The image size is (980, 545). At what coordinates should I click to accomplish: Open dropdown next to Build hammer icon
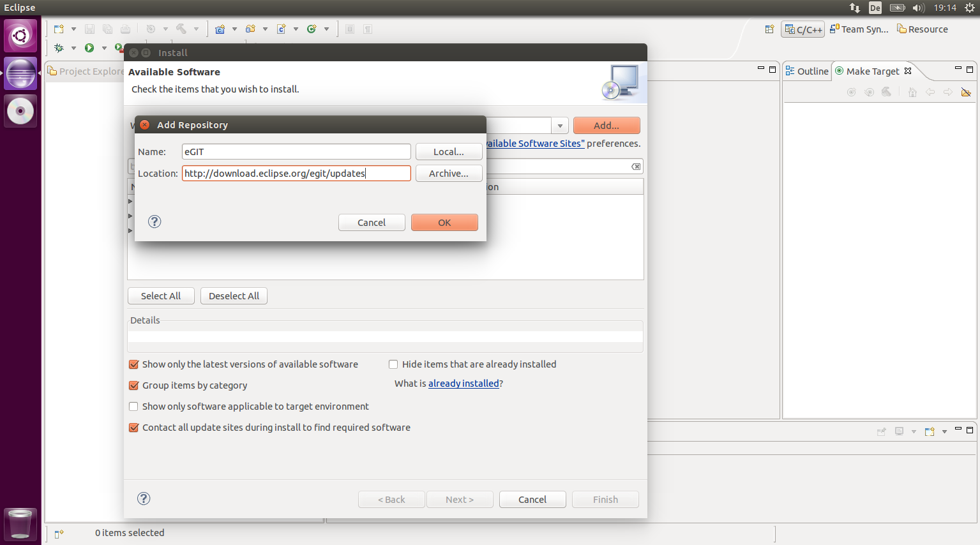tap(196, 29)
